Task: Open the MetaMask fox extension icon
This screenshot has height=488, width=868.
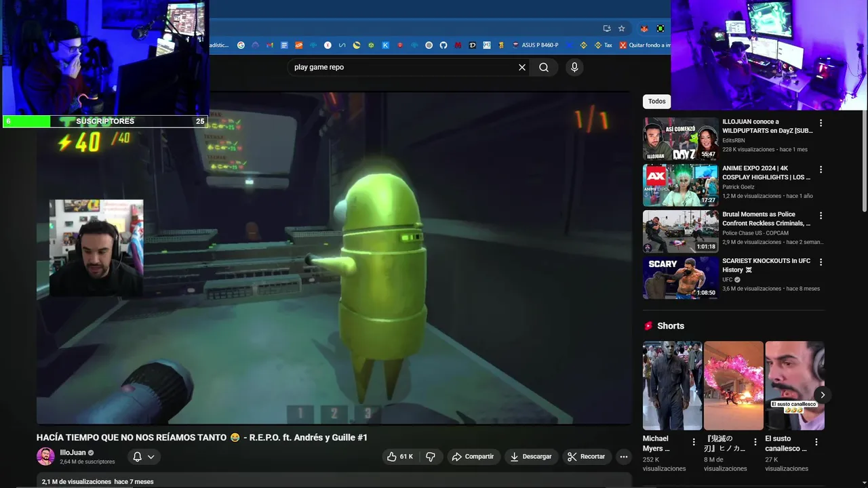Action: pos(644,28)
